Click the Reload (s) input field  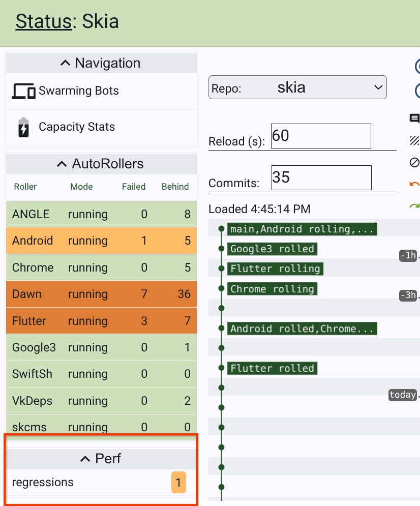(321, 136)
